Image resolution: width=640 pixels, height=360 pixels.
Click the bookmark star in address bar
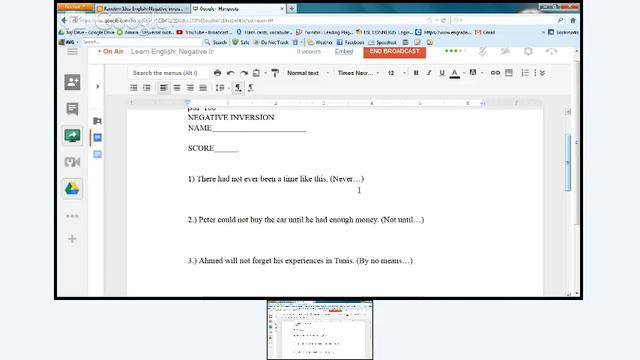[x=429, y=20]
